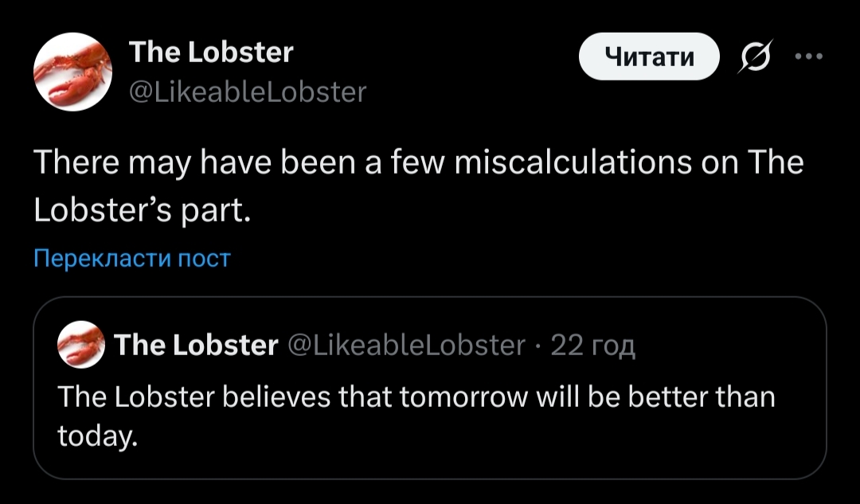Screen dimensions: 860x504
Task: Click the word "miscalculations" in the main post
Action: (571, 163)
